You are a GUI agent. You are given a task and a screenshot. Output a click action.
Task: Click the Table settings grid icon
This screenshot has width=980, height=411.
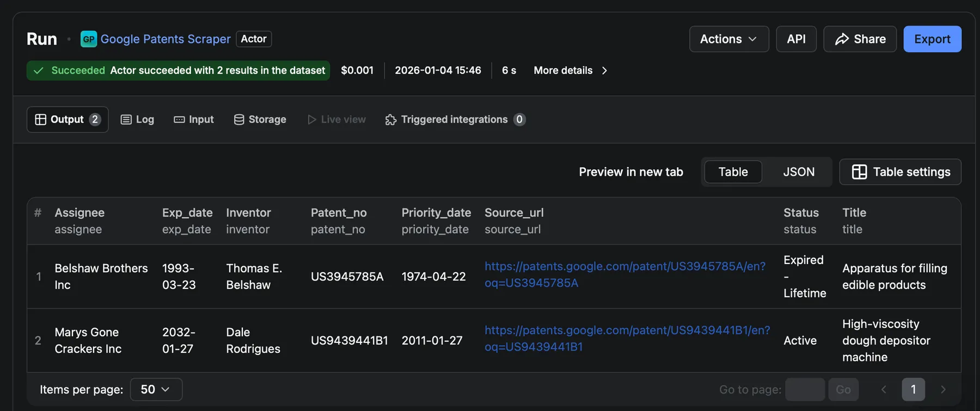[859, 172]
